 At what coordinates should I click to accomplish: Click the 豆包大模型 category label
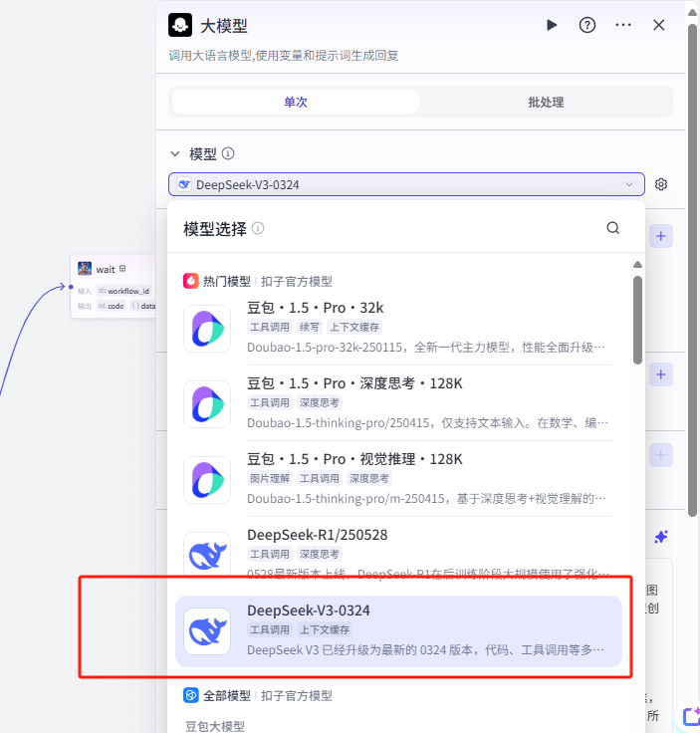[x=215, y=726]
